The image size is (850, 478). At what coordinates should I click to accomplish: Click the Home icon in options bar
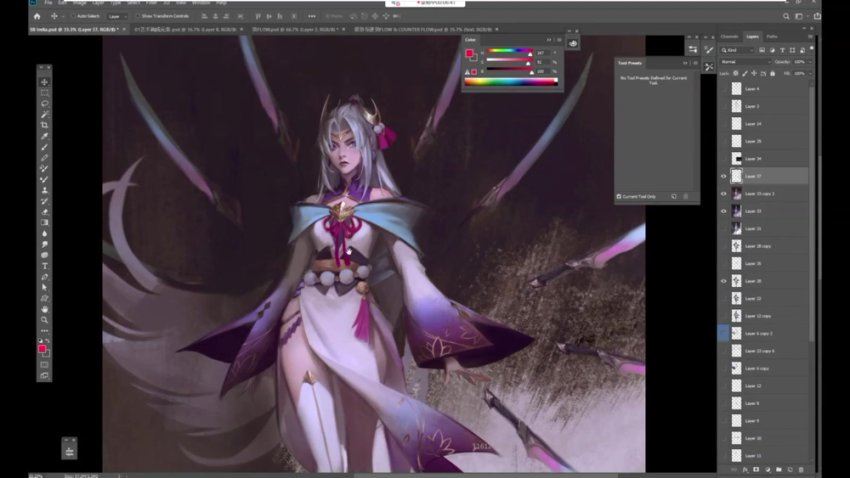click(x=37, y=16)
